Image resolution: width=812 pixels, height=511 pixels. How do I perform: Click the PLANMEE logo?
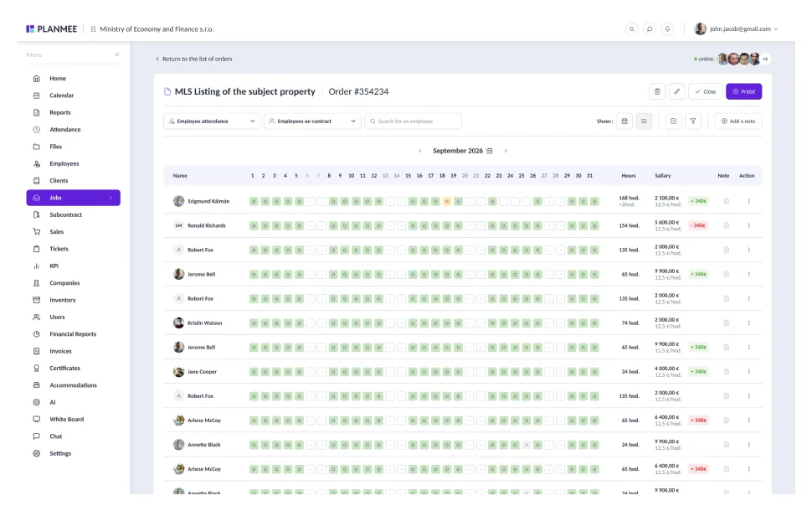pos(52,29)
